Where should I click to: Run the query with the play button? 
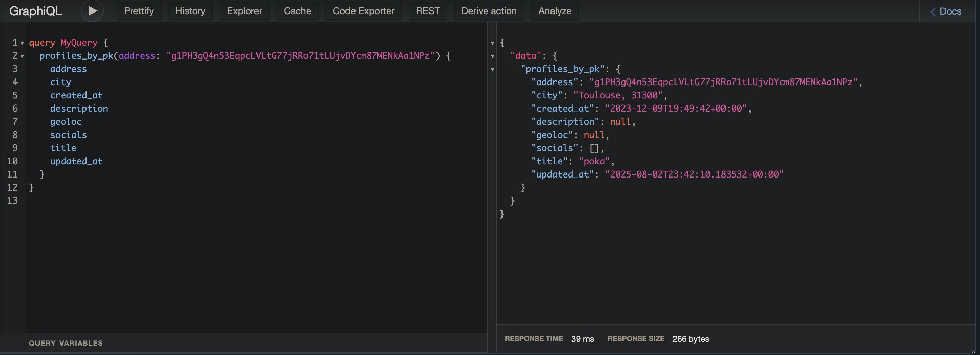pos(92,11)
